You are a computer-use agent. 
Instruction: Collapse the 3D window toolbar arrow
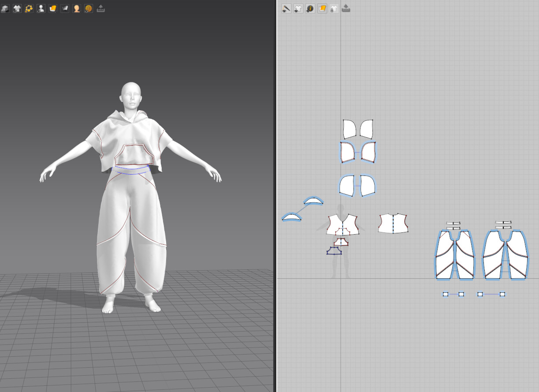(x=100, y=8)
